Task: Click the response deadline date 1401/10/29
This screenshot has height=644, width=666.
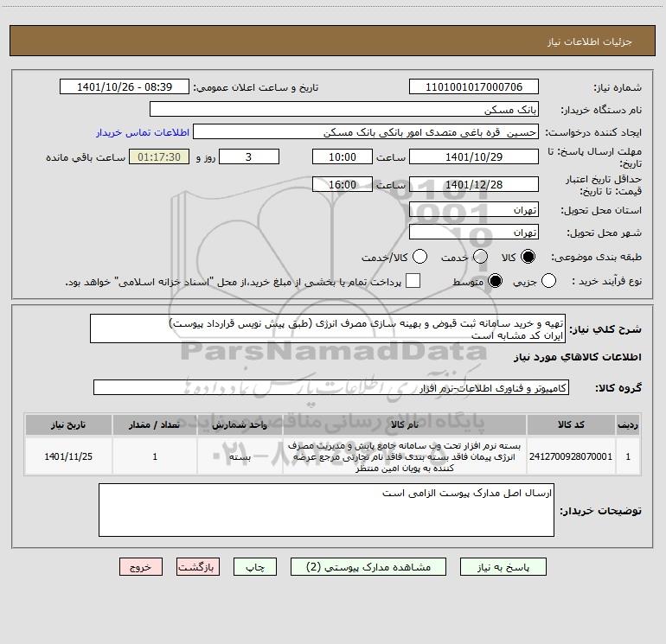Action: click(x=474, y=157)
